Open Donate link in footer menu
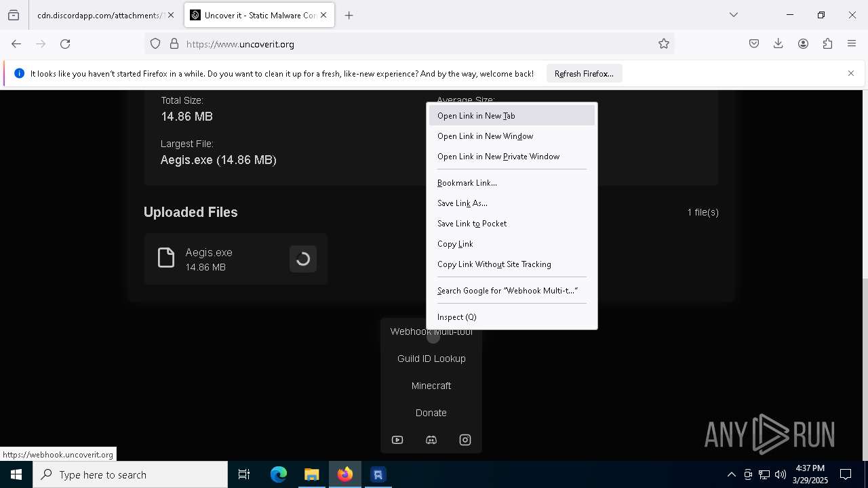 coord(431,413)
